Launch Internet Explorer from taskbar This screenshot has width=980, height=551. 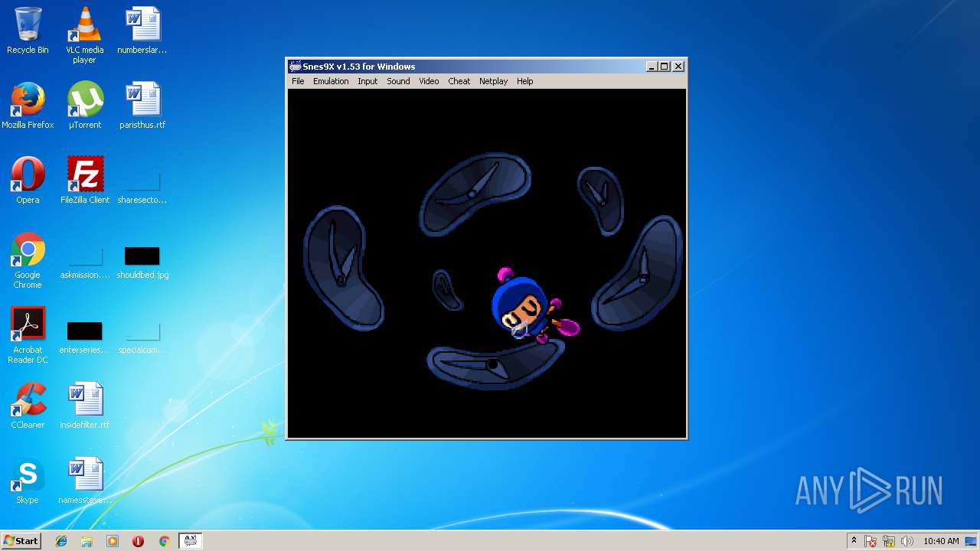(x=61, y=541)
